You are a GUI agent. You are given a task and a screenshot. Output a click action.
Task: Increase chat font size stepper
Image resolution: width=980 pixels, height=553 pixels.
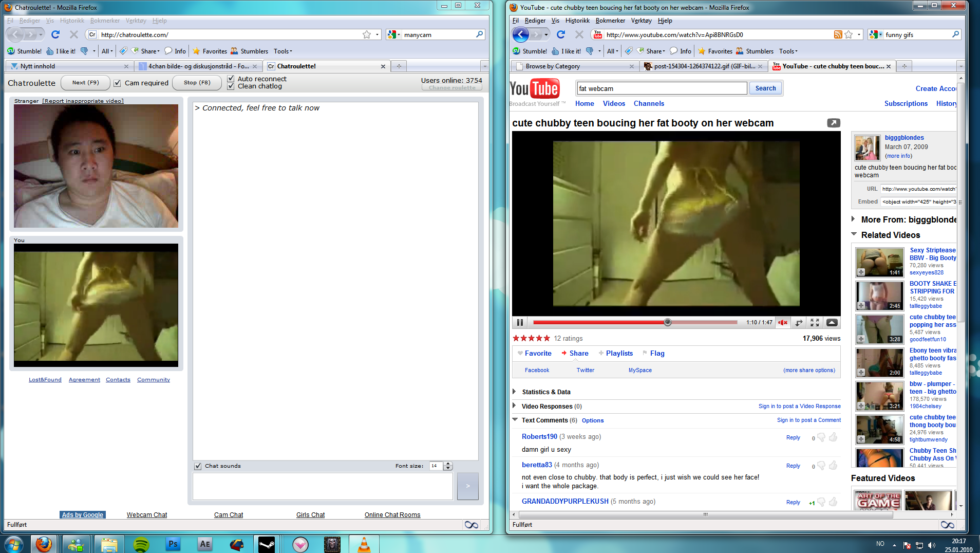[448, 464]
